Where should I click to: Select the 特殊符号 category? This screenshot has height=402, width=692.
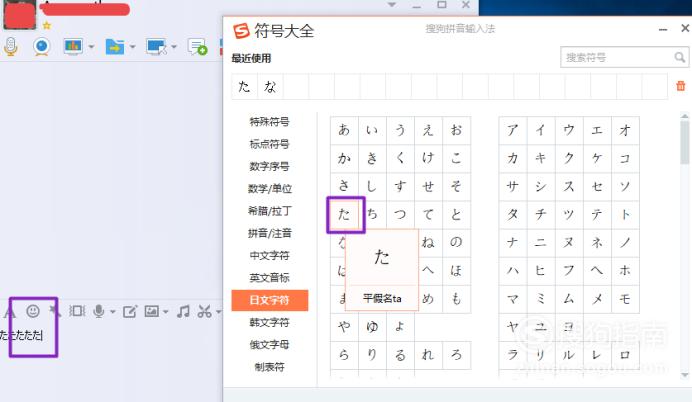pyautogui.click(x=269, y=121)
